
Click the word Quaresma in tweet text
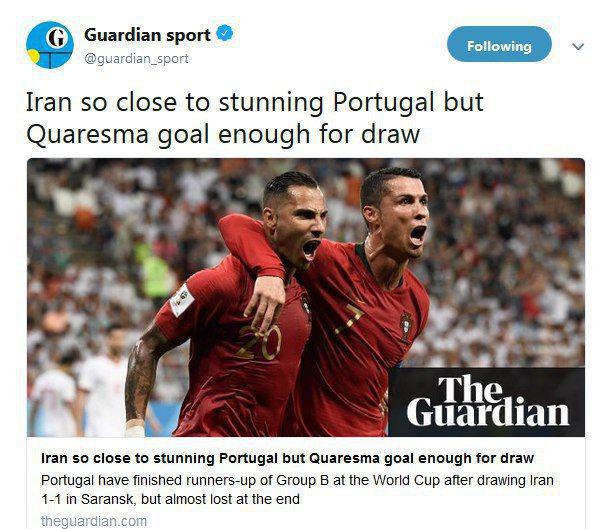point(87,134)
